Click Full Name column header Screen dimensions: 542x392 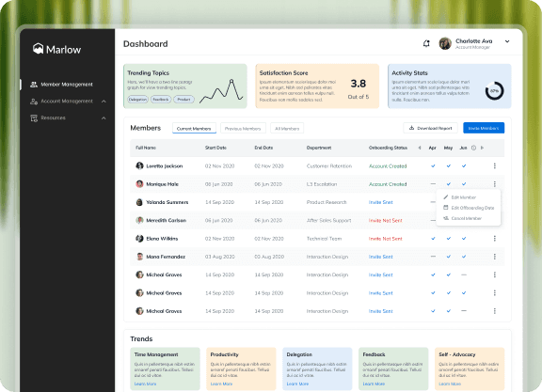(x=146, y=148)
